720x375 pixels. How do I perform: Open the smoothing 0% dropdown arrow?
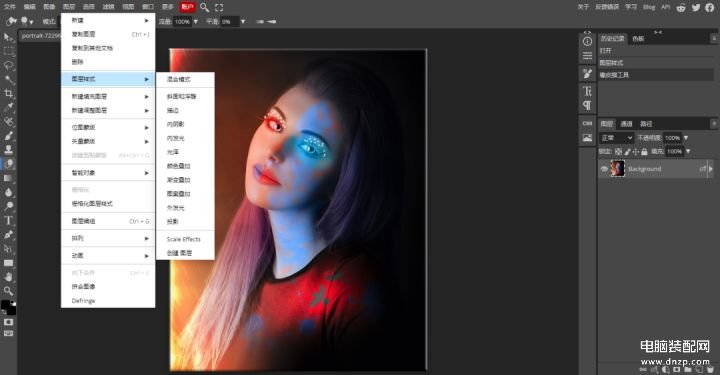pyautogui.click(x=243, y=22)
